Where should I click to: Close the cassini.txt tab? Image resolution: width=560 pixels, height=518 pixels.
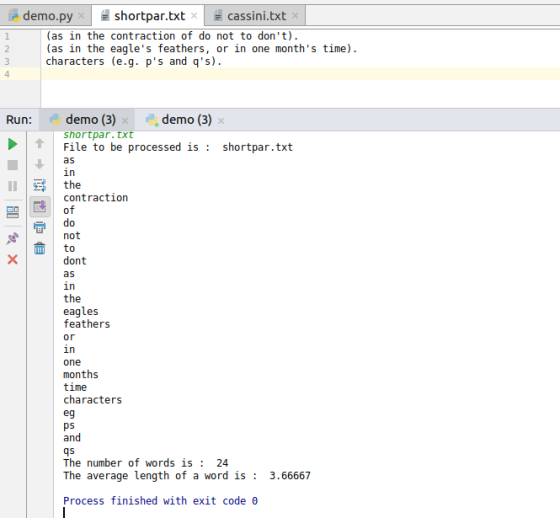click(x=295, y=16)
